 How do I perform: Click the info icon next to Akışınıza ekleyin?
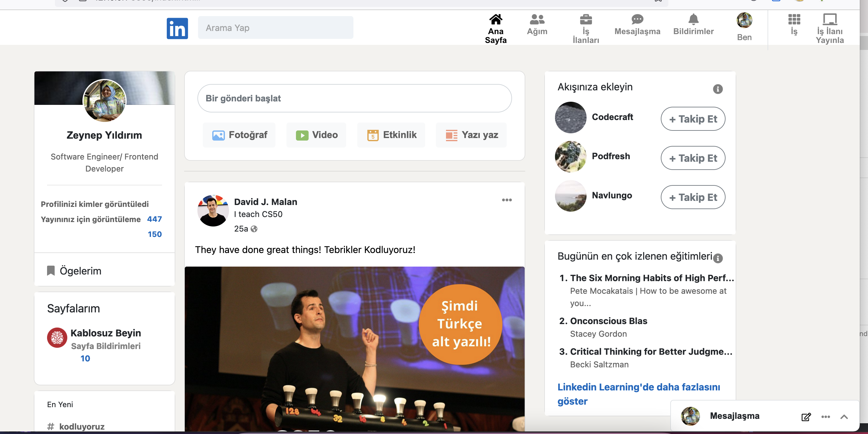click(717, 89)
